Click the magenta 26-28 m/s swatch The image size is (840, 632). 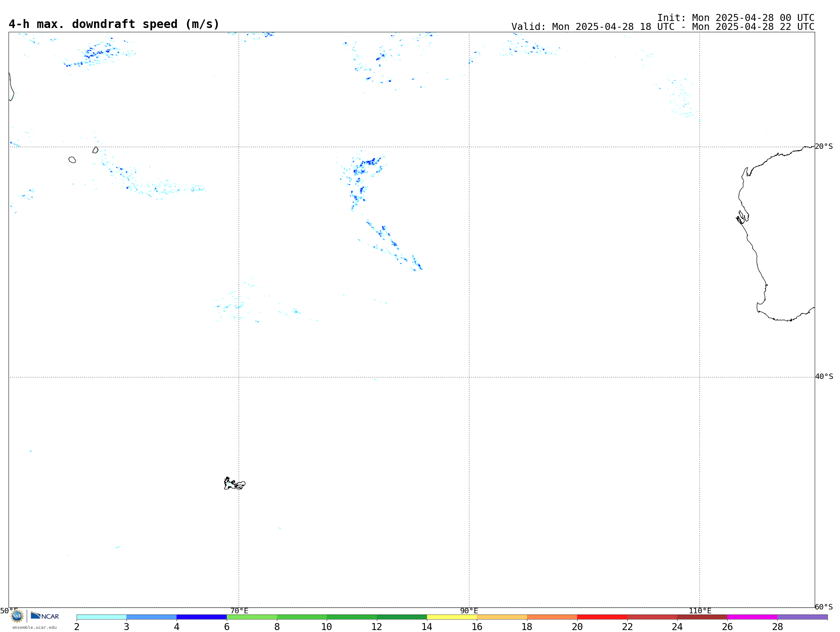752,617
